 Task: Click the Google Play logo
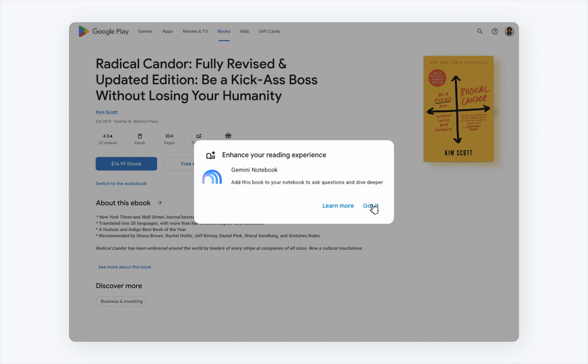tap(103, 31)
